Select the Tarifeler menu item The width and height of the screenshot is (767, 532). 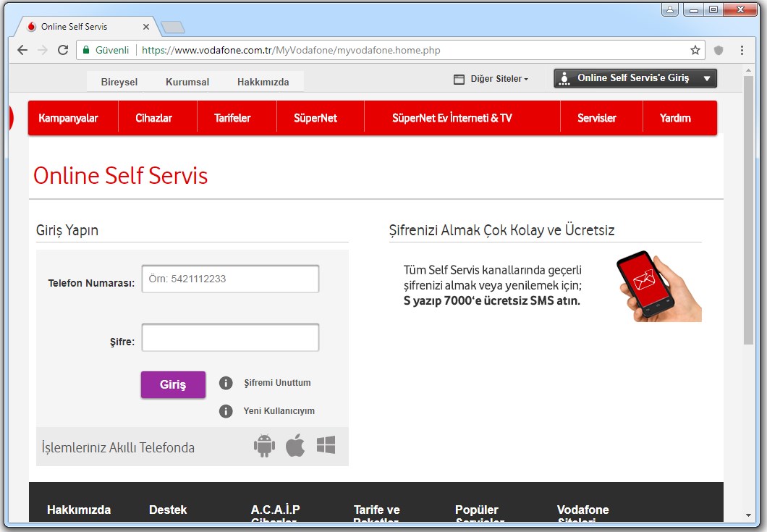232,118
